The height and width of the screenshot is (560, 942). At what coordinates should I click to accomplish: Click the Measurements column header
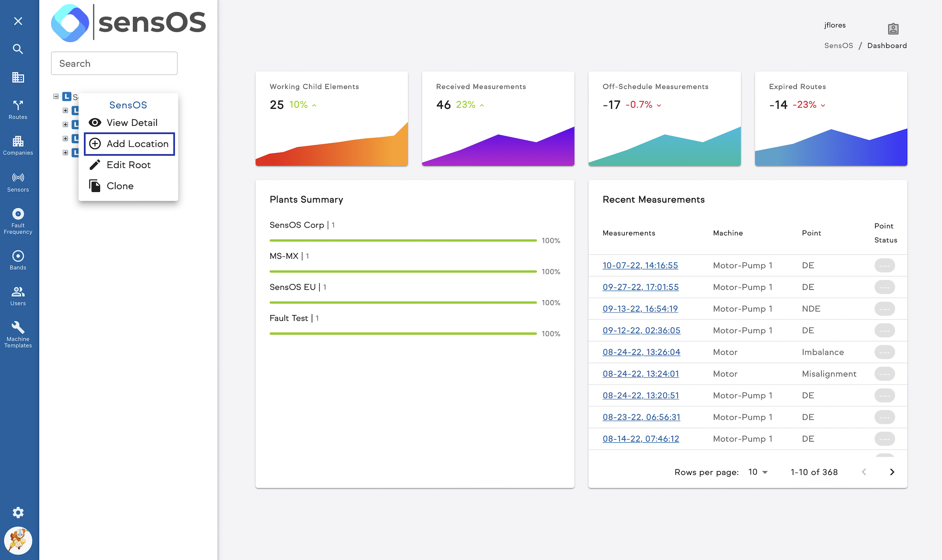click(x=629, y=233)
